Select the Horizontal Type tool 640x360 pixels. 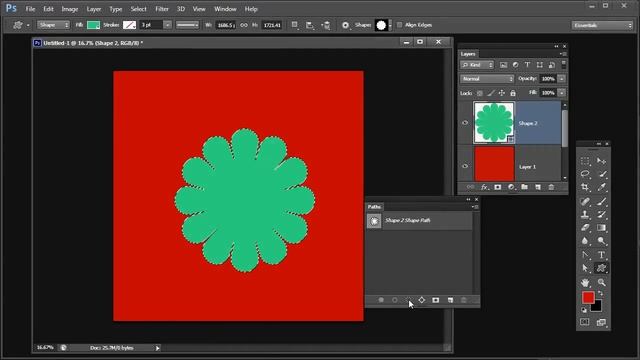[601, 255]
